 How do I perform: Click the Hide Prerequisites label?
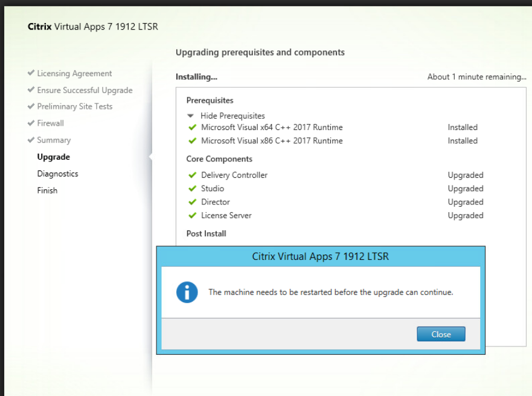click(x=232, y=116)
